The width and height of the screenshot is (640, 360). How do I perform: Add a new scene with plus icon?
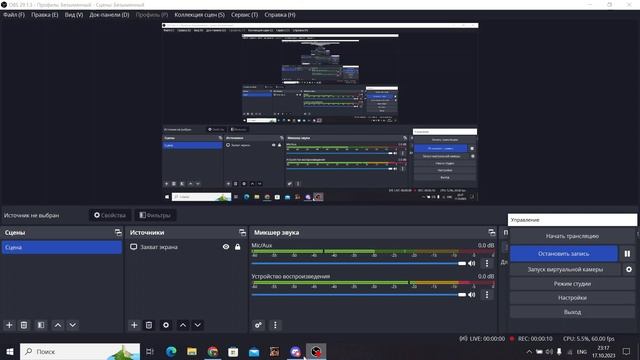tap(9, 325)
